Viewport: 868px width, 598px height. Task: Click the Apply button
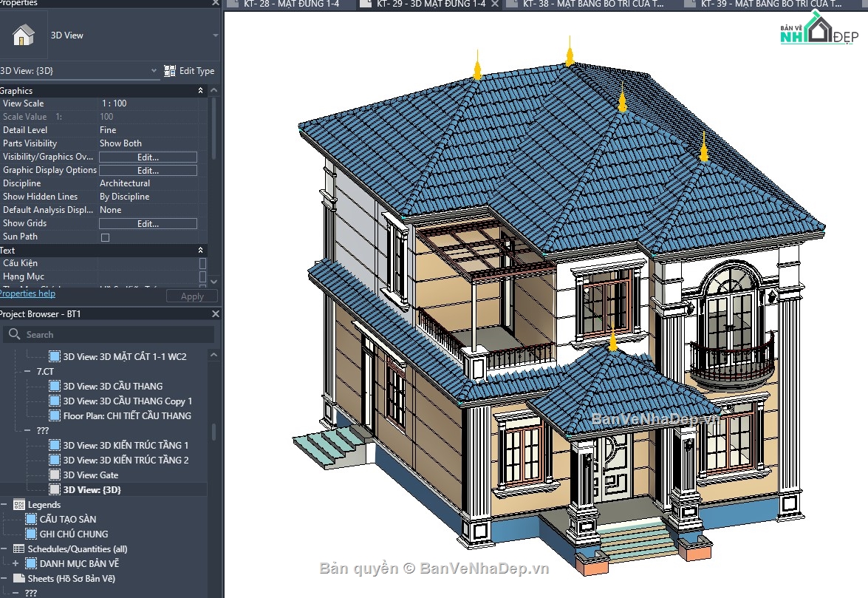(192, 297)
